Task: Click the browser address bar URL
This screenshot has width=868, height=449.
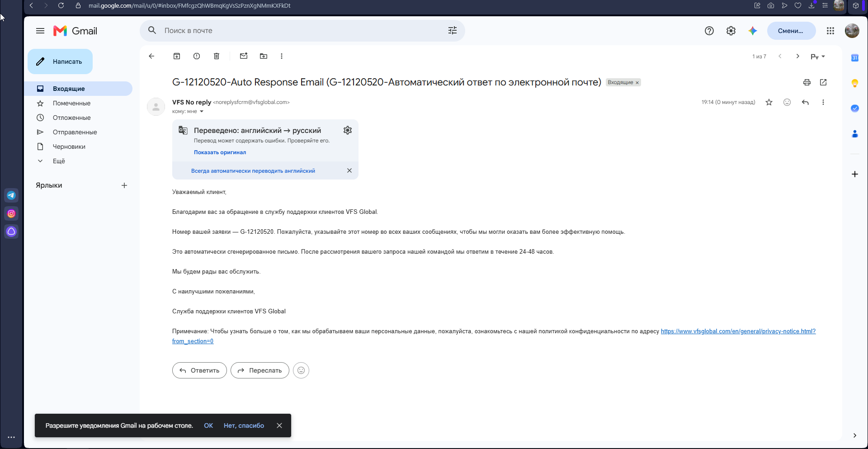Action: tap(189, 5)
